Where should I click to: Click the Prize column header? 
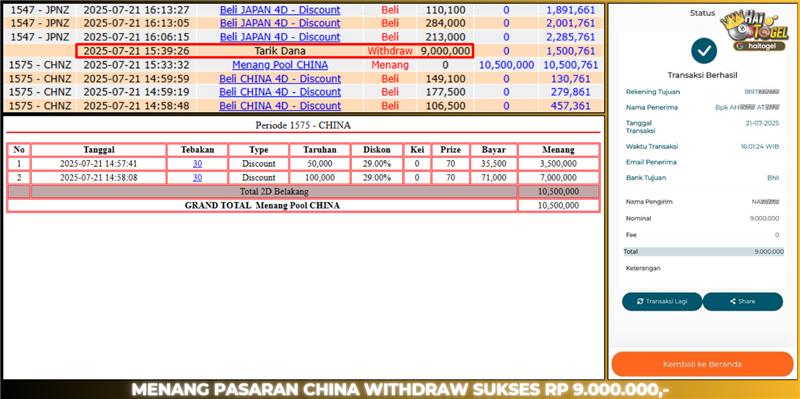pos(451,149)
